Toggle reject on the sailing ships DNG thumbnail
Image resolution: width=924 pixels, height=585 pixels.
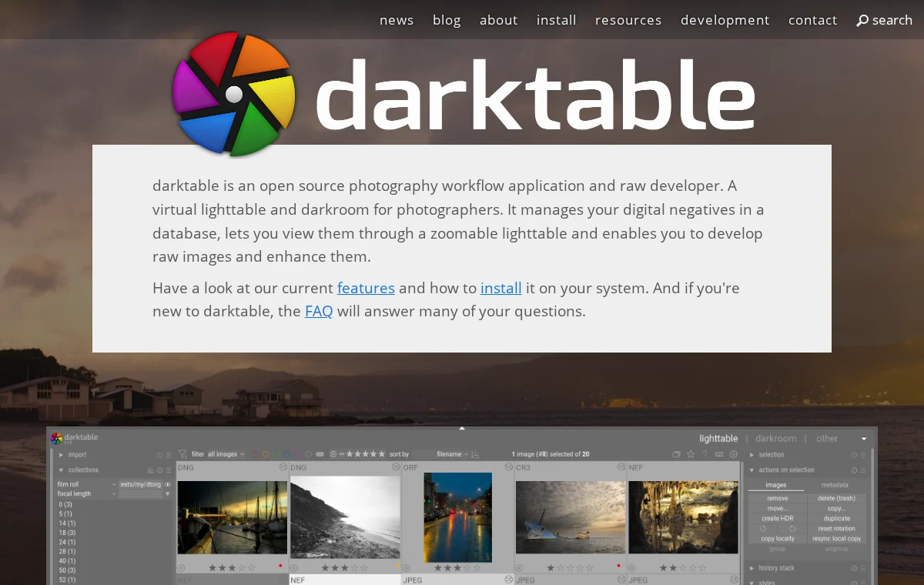pos(182,568)
